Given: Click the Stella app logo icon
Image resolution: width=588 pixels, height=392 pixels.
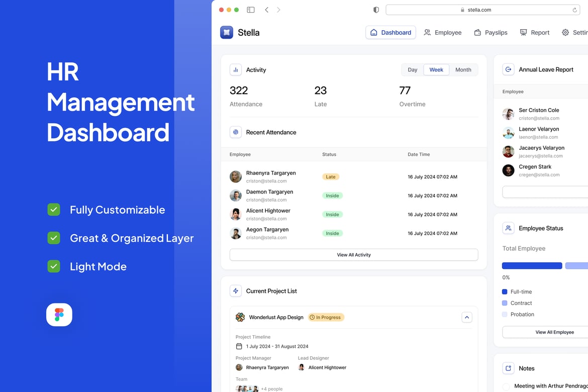Looking at the screenshot, I should (x=226, y=32).
